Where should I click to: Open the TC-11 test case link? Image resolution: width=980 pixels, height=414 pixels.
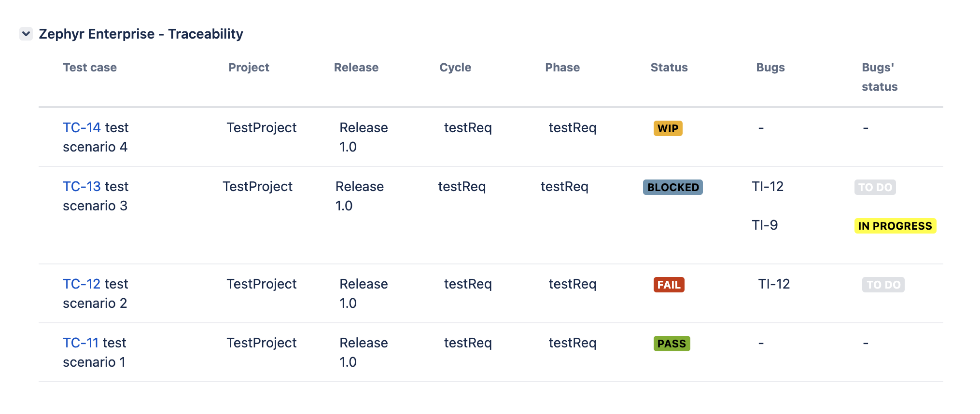[x=81, y=343]
